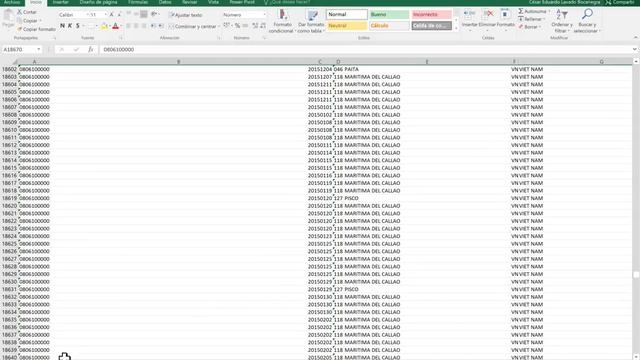Activate the Copiar formato brush
Screen dimensions: 640x360
click(x=19, y=29)
